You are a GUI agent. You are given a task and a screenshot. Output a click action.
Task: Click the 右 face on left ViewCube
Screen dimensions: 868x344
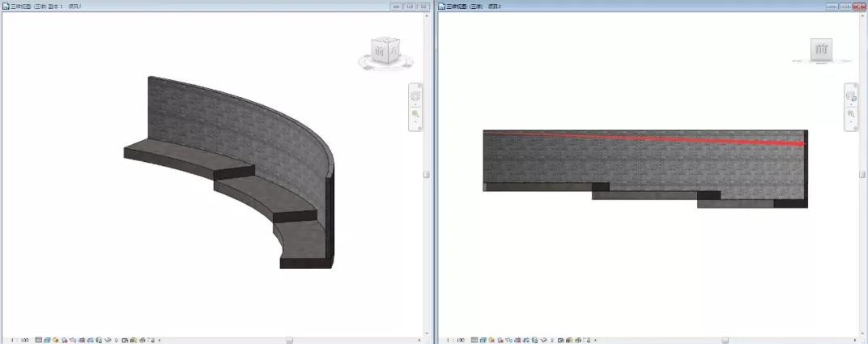pos(393,50)
